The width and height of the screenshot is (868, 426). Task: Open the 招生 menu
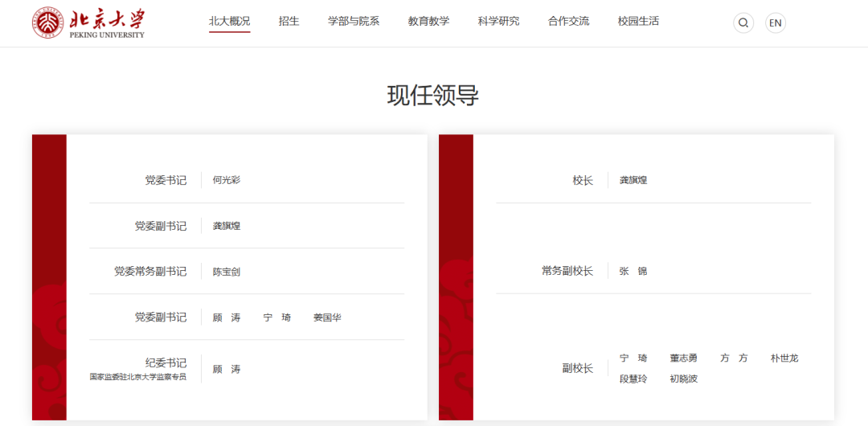coord(289,22)
